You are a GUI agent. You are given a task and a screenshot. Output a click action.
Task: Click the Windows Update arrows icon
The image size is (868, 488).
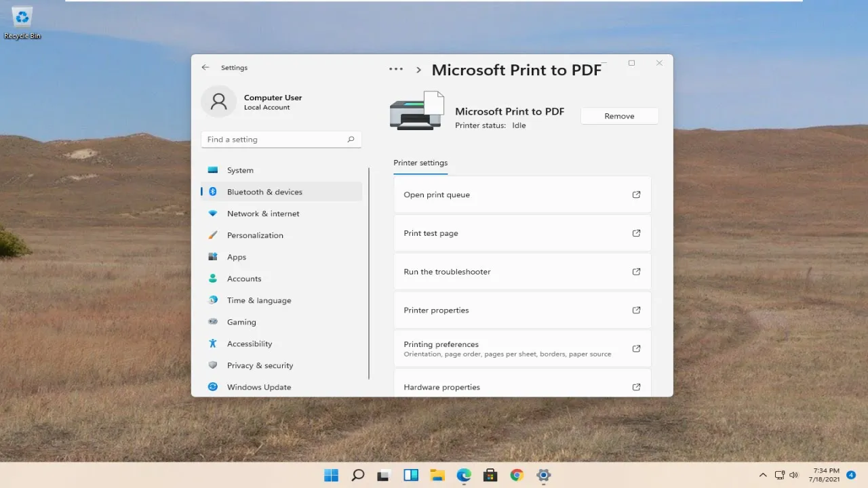[x=213, y=387]
